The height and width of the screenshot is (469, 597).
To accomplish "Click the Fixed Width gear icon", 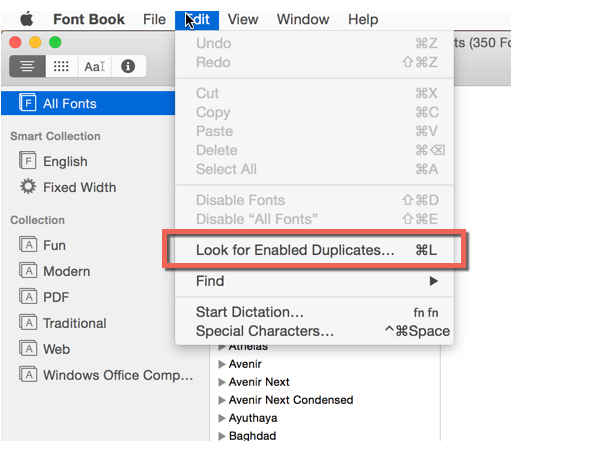I will [x=28, y=187].
